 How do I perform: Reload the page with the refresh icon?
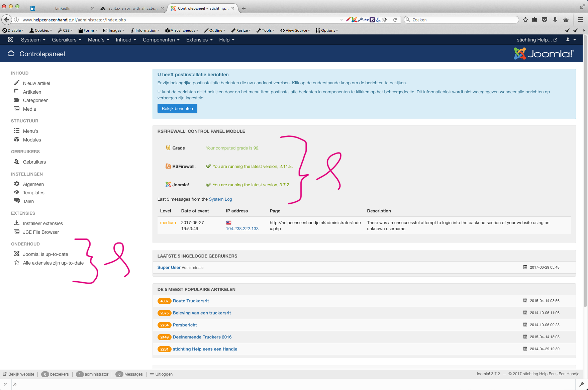[x=395, y=20]
